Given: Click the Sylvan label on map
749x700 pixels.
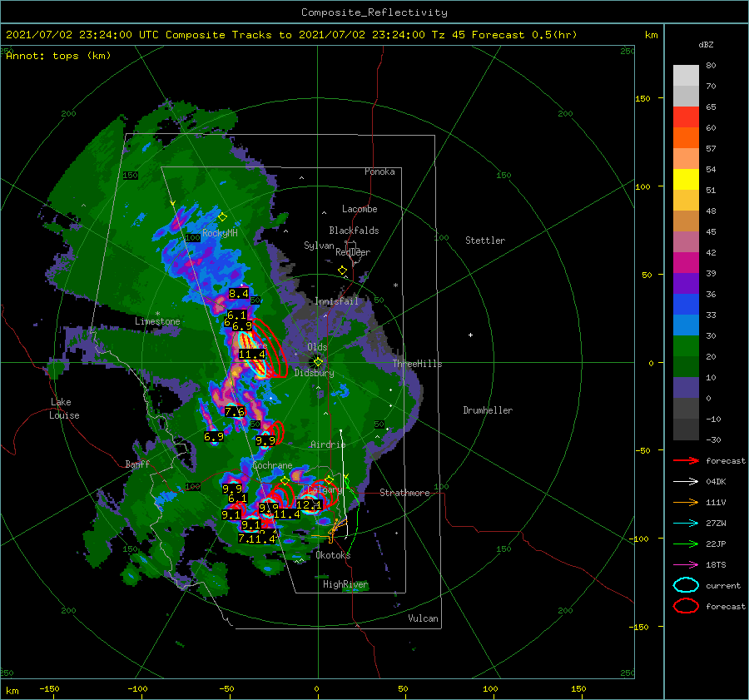Looking at the screenshot, I should (319, 246).
